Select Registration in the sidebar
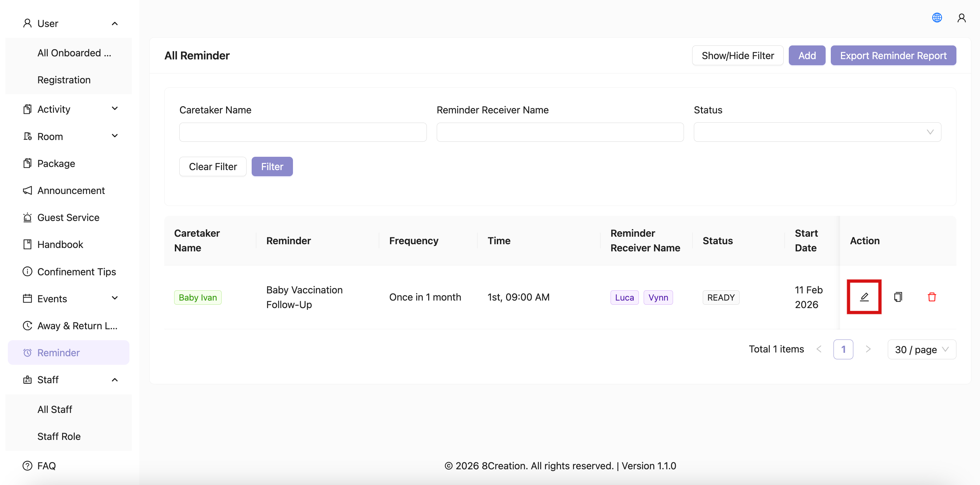 pyautogui.click(x=64, y=80)
